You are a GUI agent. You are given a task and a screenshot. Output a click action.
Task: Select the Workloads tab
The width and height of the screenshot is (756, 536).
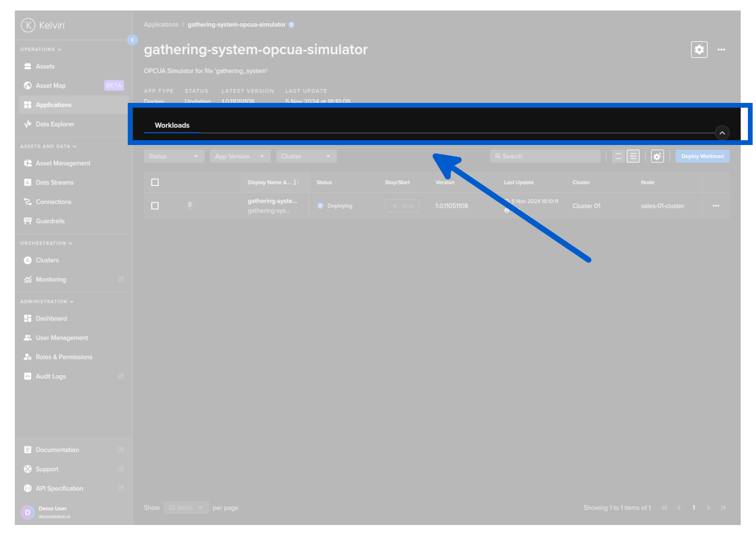[172, 125]
